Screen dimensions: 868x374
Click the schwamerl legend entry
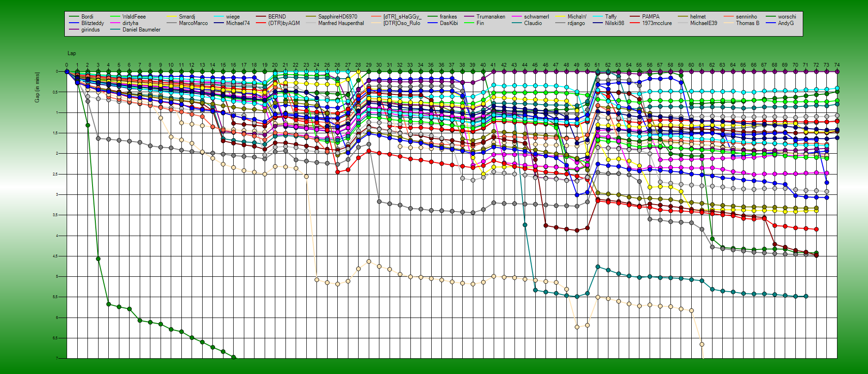click(536, 17)
